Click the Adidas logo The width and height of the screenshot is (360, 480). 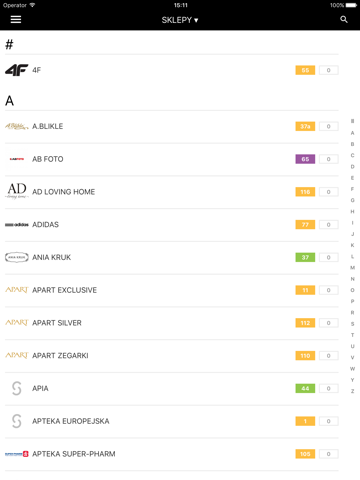(x=17, y=225)
